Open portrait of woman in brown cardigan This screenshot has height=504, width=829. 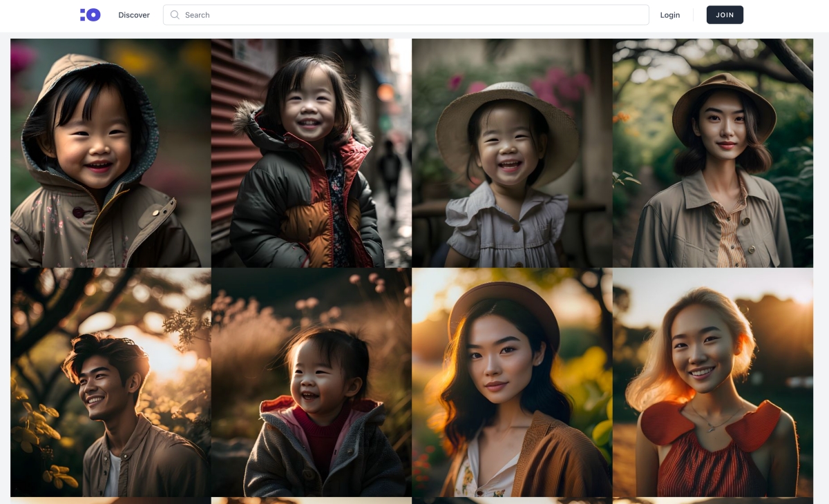coord(512,382)
